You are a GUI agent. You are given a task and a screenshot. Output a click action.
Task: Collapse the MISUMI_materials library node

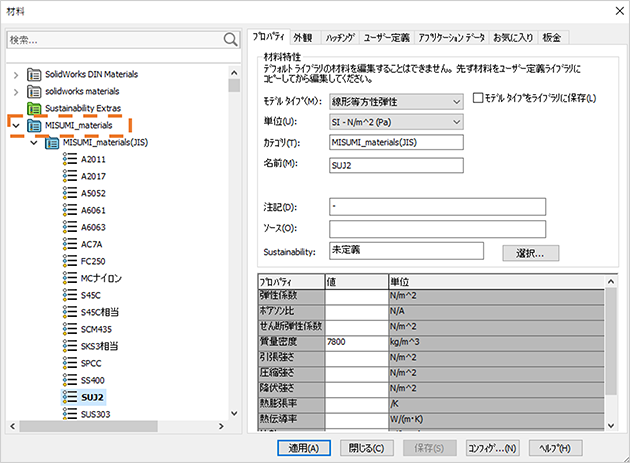click(x=15, y=125)
